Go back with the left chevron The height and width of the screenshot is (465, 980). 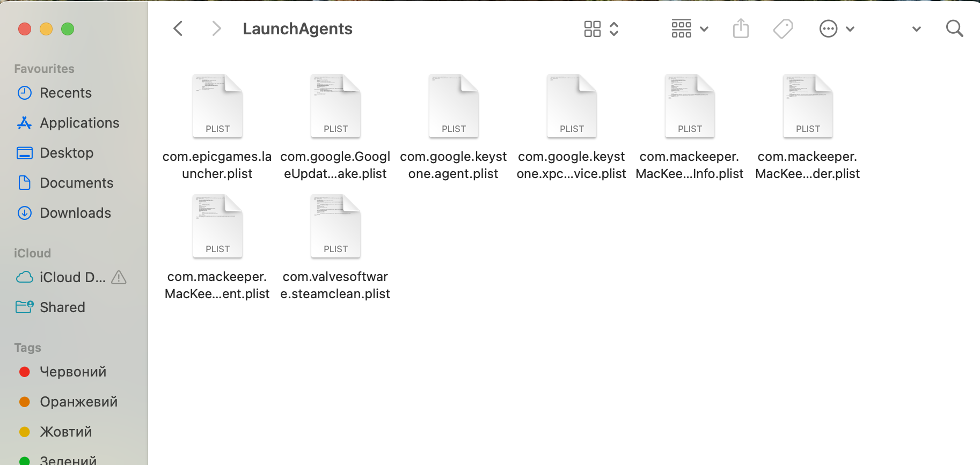coord(178,28)
